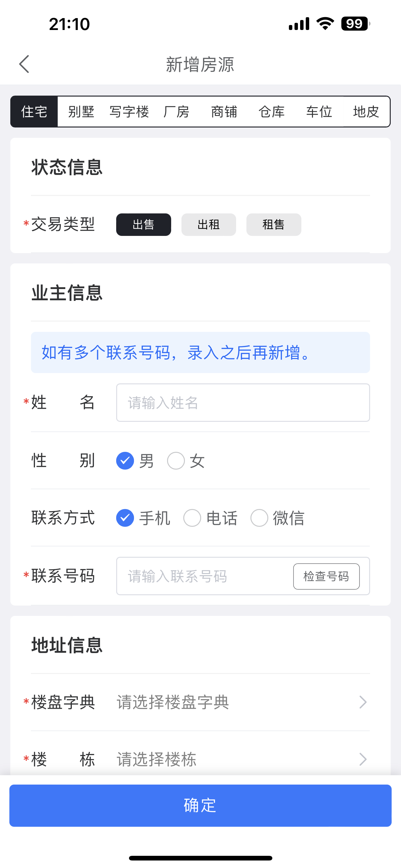Focus the 请输入姓名 input field
Image resolution: width=401 pixels, height=868 pixels.
(x=243, y=403)
